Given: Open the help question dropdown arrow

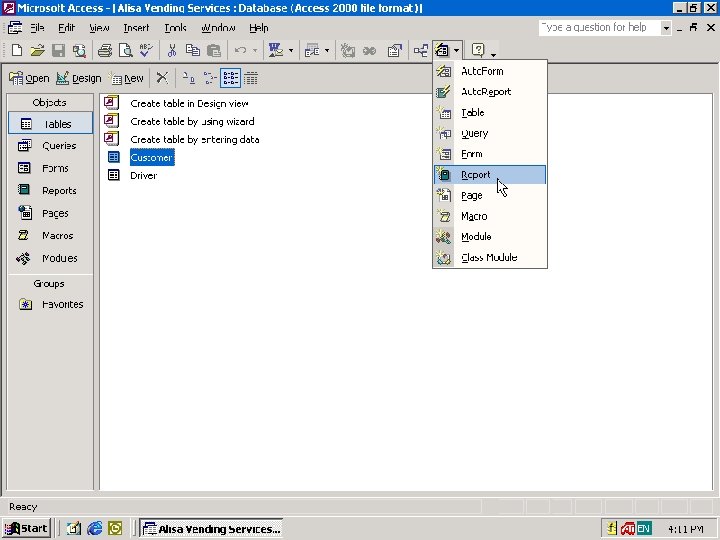Looking at the screenshot, I should coord(666,28).
